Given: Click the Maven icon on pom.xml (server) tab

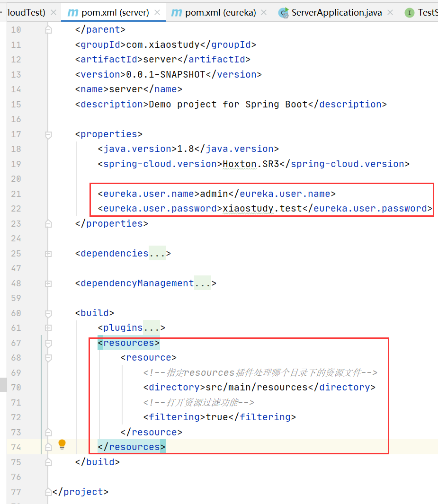Looking at the screenshot, I should 73,13.
